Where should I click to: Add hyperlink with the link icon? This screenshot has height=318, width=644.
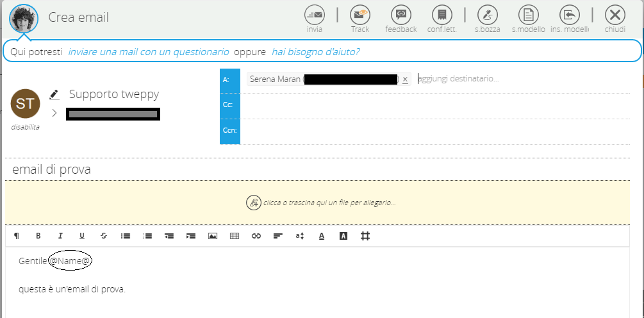pos(256,236)
